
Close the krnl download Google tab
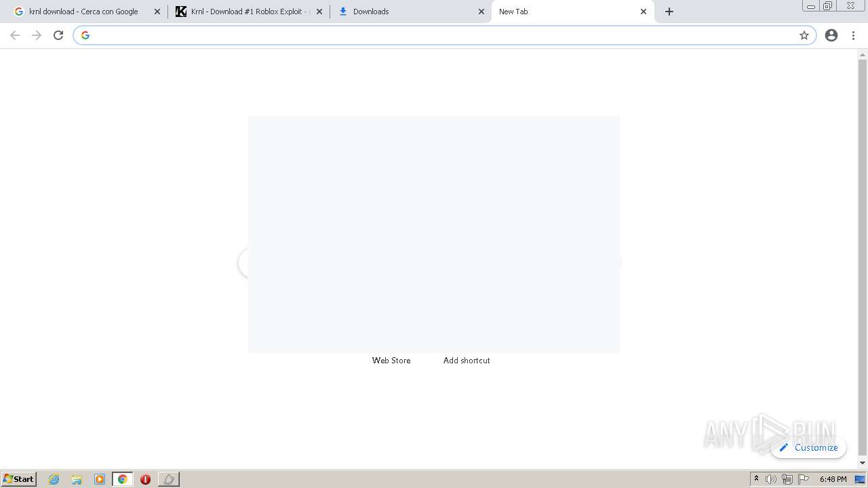click(x=157, y=12)
